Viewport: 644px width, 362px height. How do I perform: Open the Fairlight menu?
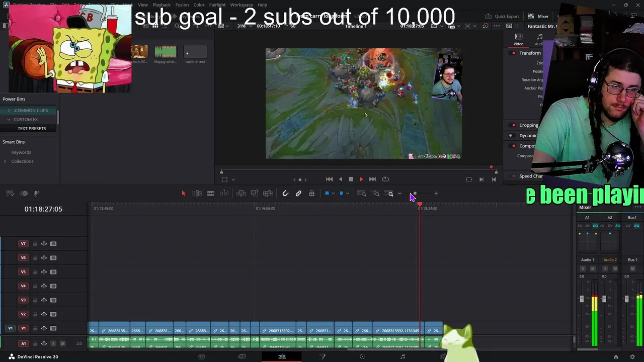(217, 5)
